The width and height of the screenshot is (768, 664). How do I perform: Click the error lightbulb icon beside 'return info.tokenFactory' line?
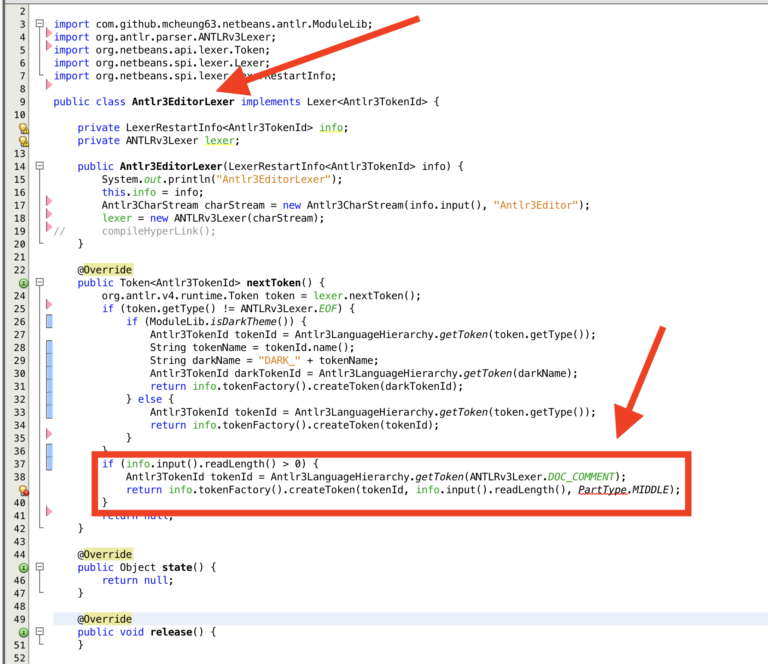point(23,490)
